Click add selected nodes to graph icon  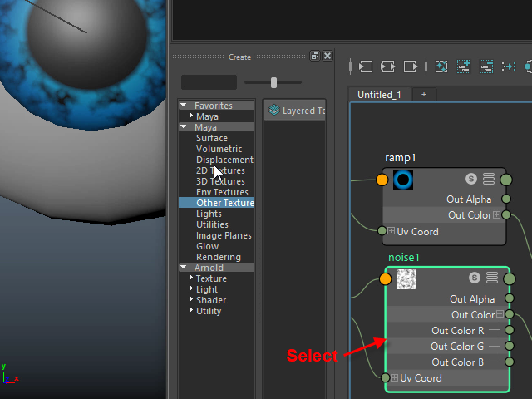pos(464,66)
